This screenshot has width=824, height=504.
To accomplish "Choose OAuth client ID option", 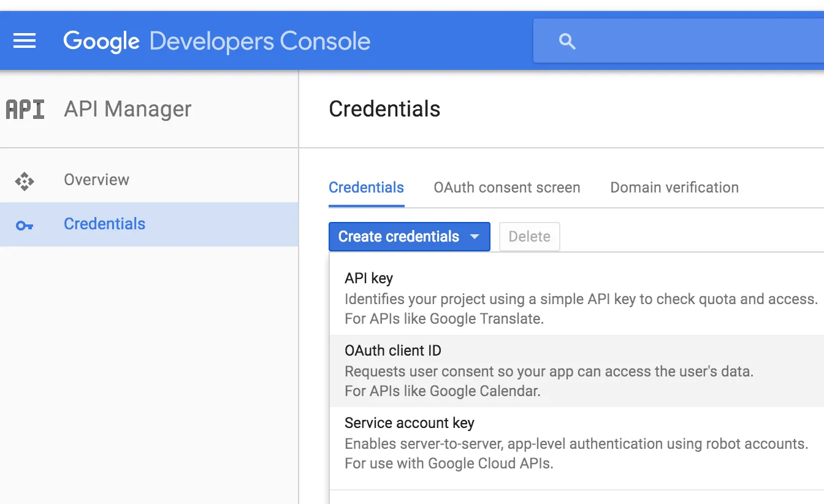I will (x=392, y=351).
